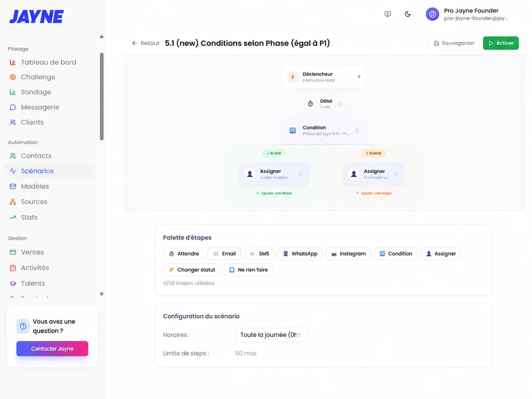Remove the Julien Moreau assign step
Screen dimensions: 532x399
click(x=300, y=174)
